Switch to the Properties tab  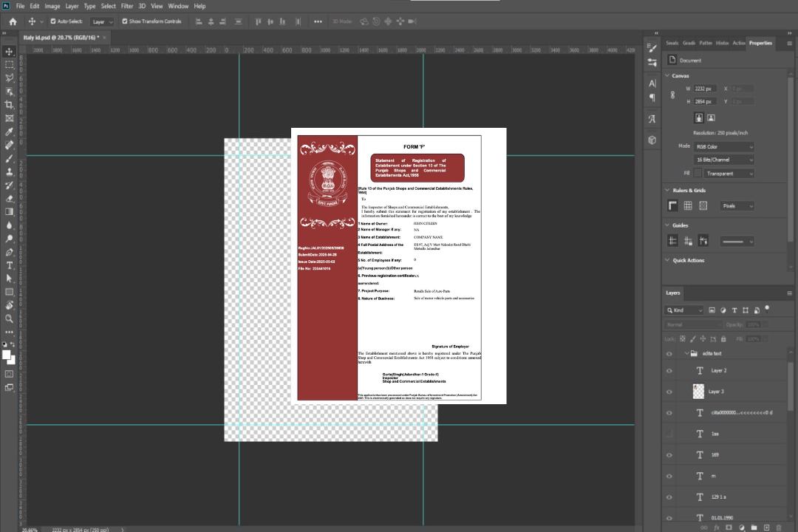coord(760,44)
